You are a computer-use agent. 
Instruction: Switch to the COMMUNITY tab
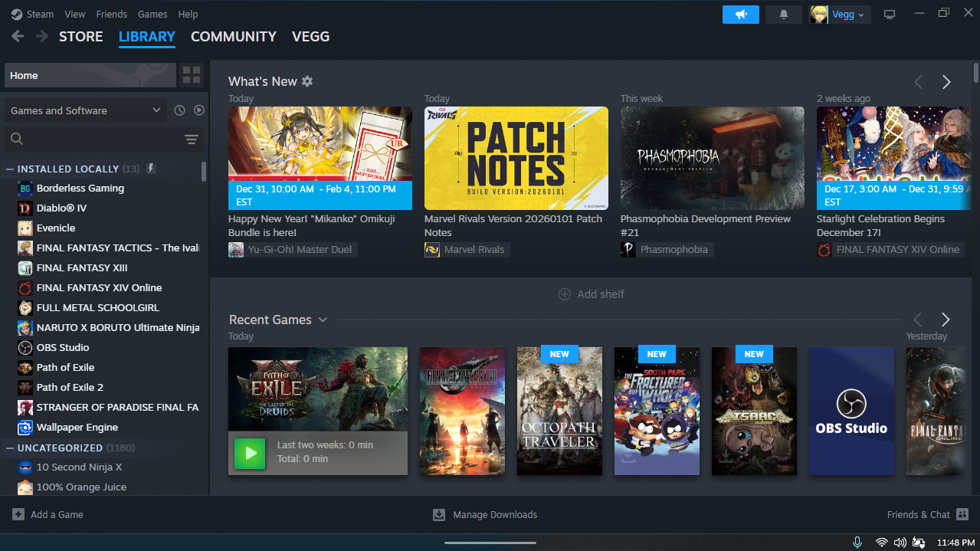click(x=234, y=36)
